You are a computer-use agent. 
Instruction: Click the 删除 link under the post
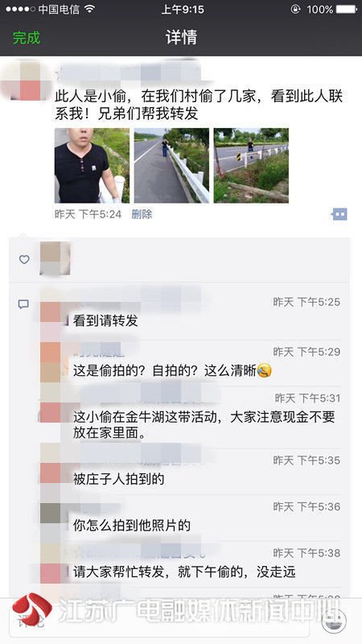point(142,214)
